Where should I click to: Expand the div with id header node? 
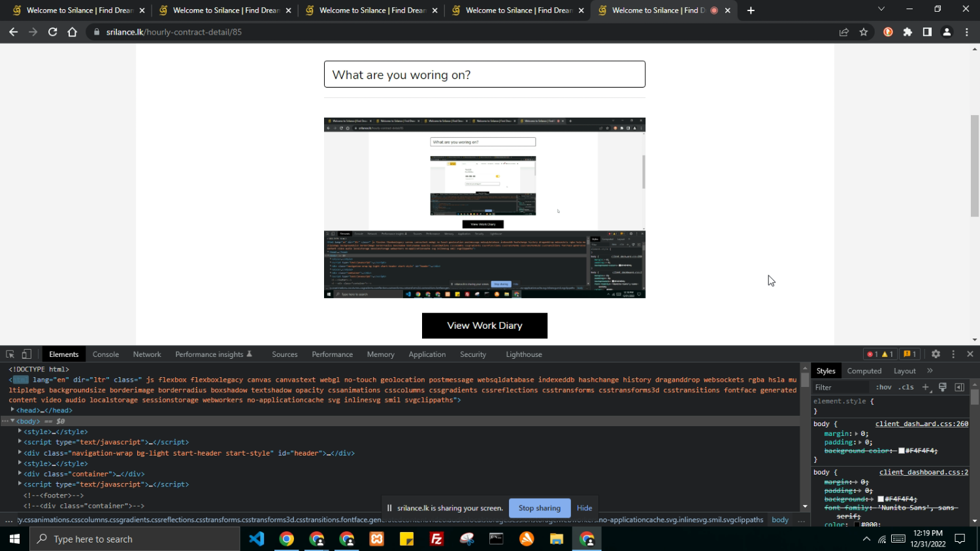click(20, 453)
